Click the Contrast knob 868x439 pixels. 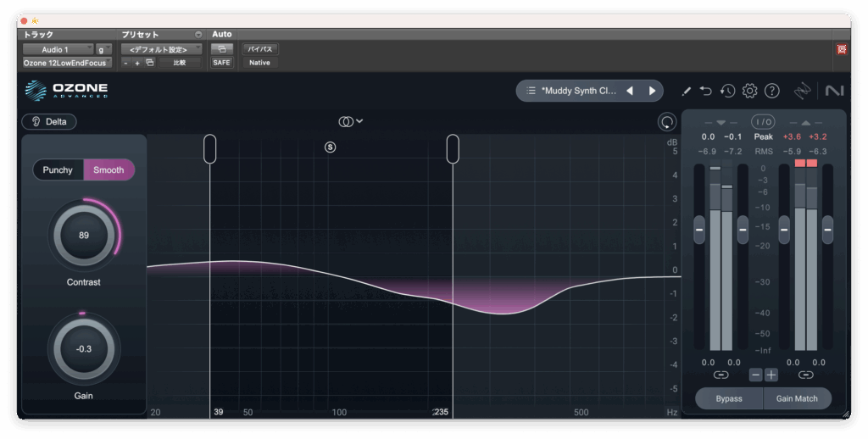(84, 236)
